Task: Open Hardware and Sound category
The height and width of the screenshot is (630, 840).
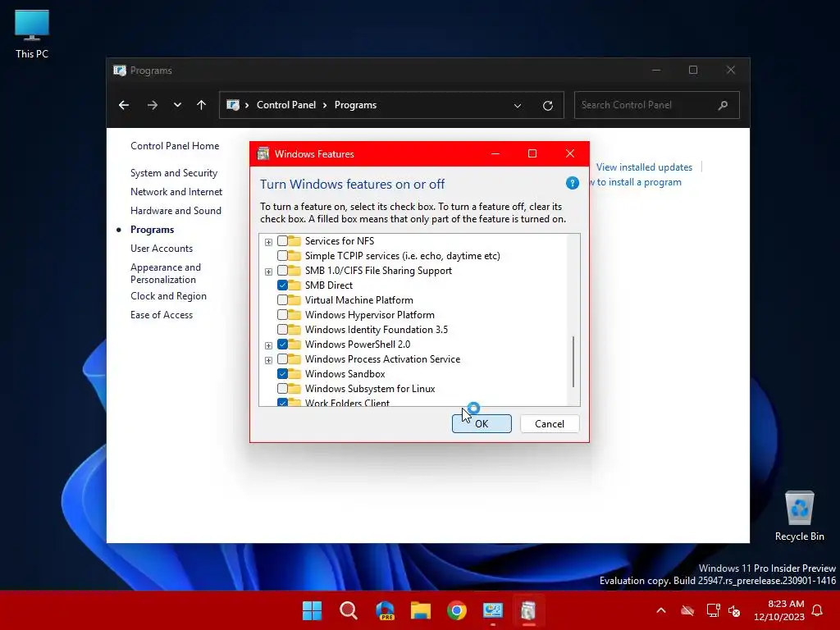Action: click(176, 211)
